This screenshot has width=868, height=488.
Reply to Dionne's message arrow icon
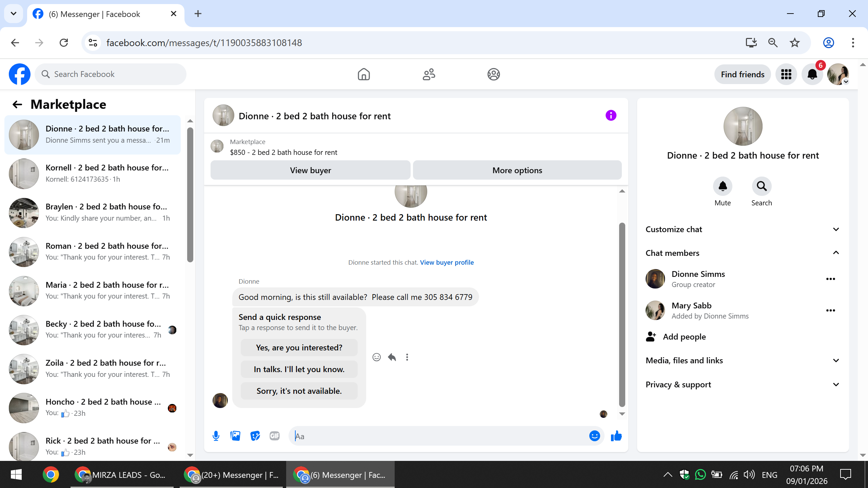[392, 357]
